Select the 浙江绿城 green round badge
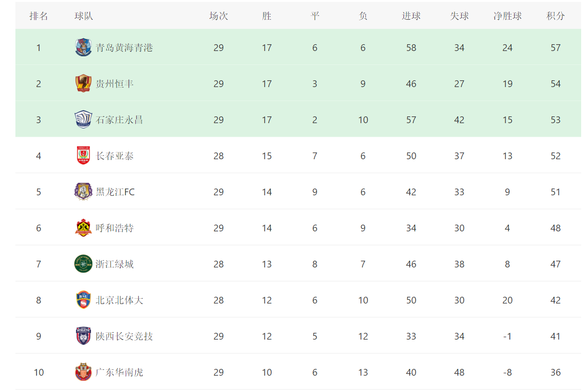 (x=83, y=264)
